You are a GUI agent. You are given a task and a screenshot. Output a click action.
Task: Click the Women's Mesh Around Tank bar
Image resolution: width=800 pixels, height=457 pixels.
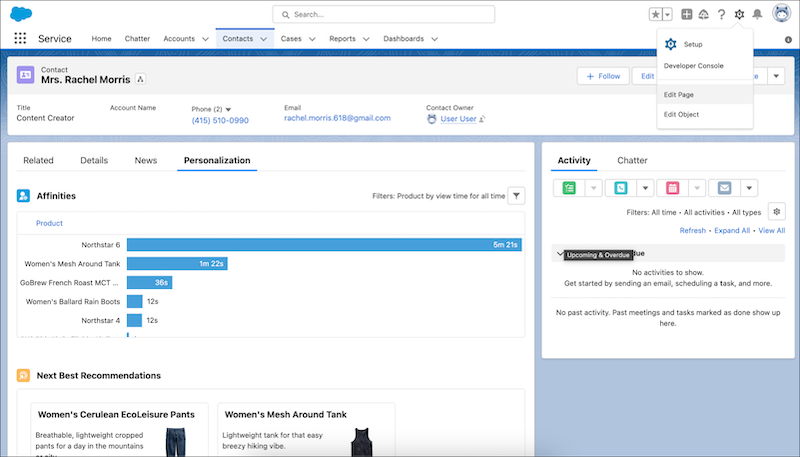(177, 264)
